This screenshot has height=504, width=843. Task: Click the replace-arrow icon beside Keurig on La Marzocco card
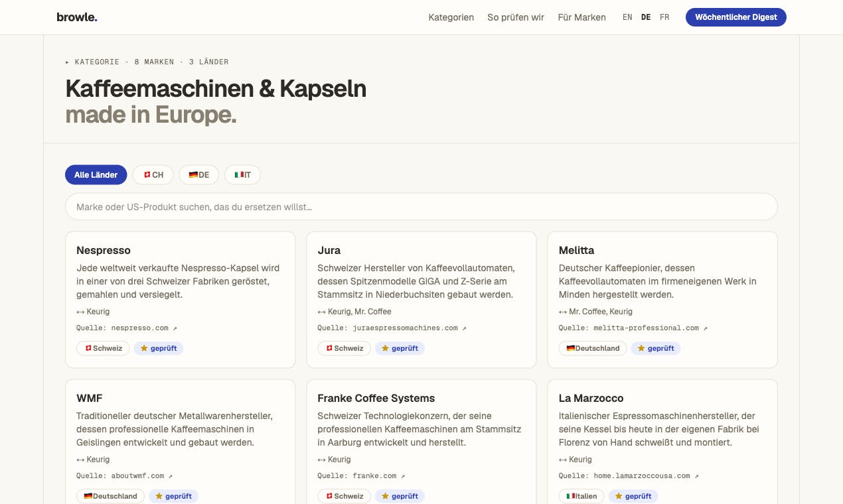[x=563, y=460]
